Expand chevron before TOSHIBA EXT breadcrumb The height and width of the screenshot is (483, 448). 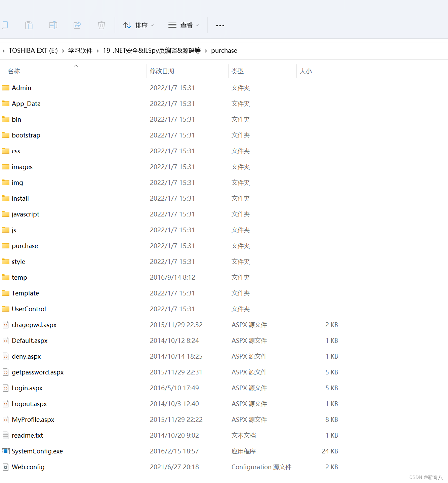[x=3, y=51]
